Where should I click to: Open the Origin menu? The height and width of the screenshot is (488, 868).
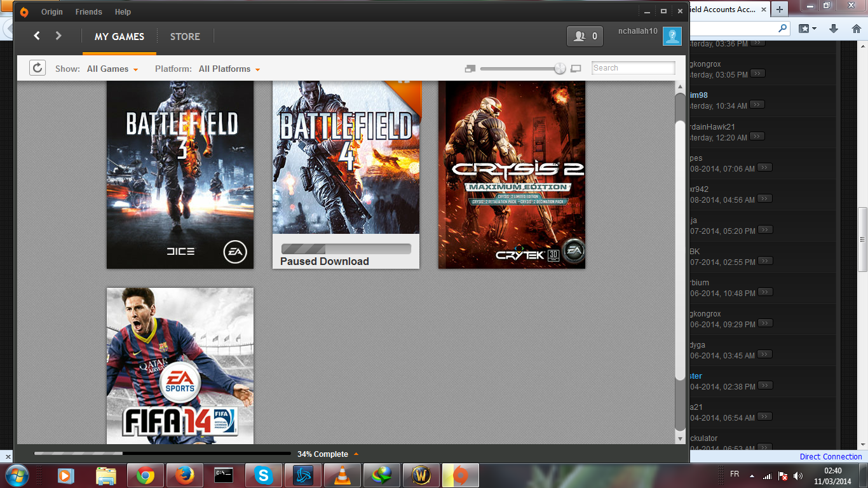coord(52,11)
